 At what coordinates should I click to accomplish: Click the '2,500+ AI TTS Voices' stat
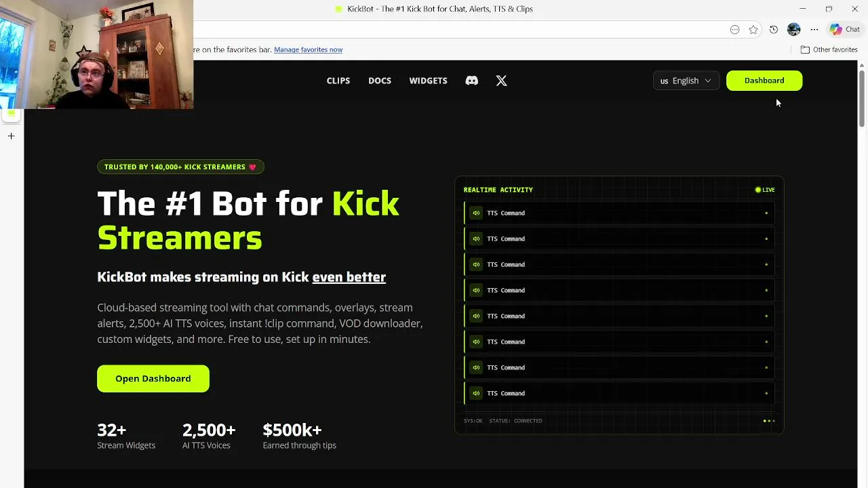[x=209, y=436]
